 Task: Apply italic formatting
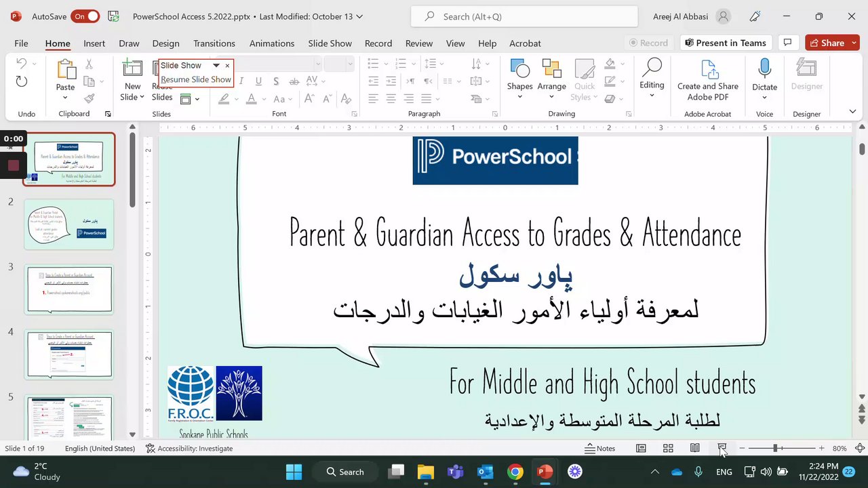(241, 81)
